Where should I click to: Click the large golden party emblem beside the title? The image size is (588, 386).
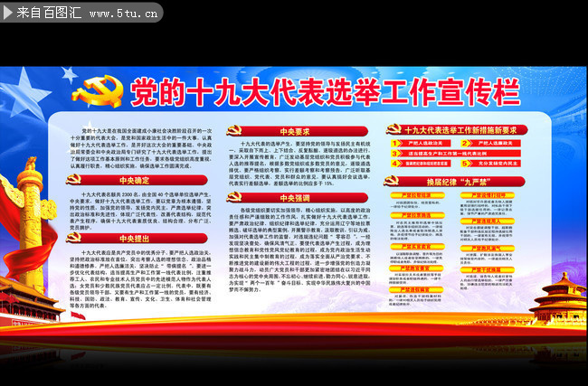(99, 91)
